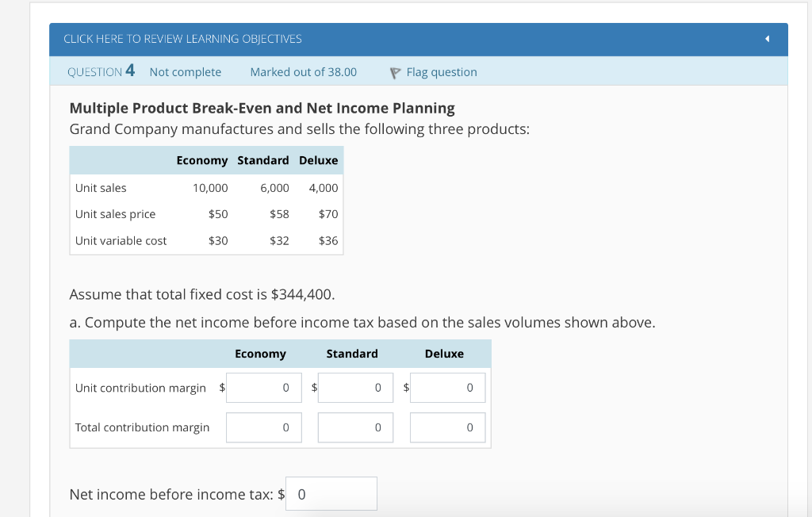Click the Standard total contribution margin input field
The image size is (812, 517).
(355, 427)
